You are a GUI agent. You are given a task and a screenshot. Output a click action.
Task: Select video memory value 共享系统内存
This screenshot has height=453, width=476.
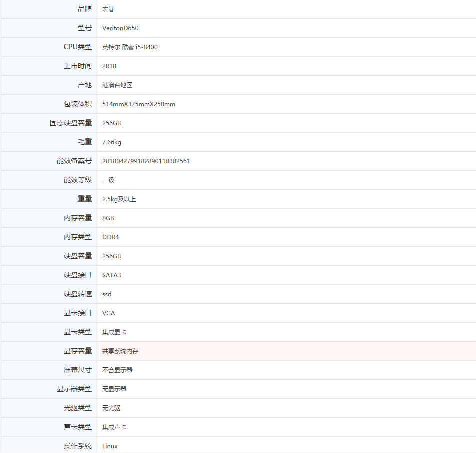120,351
